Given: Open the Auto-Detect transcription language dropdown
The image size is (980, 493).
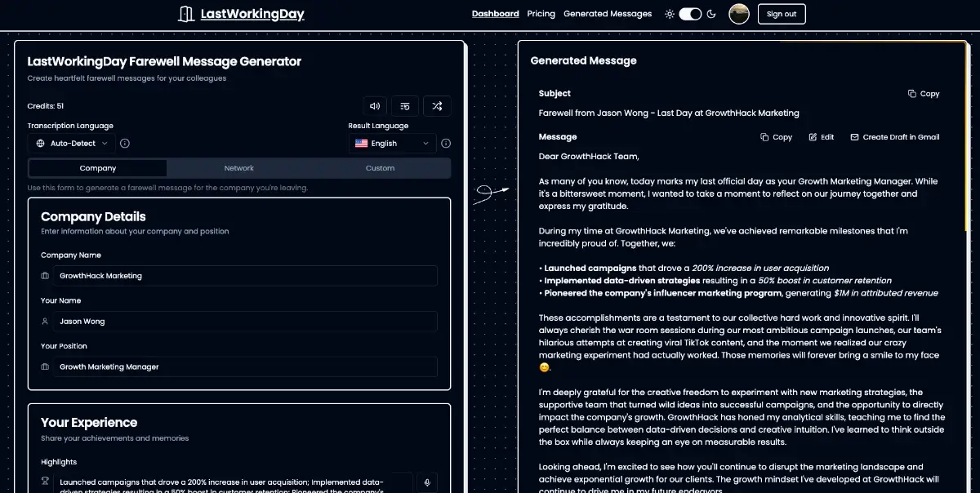Looking at the screenshot, I should (72, 144).
